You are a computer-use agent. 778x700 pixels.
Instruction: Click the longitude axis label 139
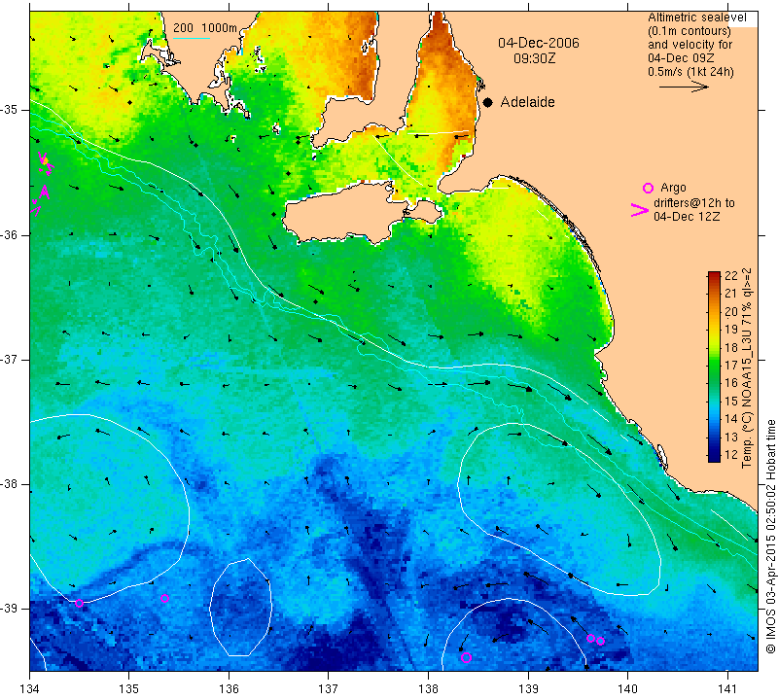(528, 688)
